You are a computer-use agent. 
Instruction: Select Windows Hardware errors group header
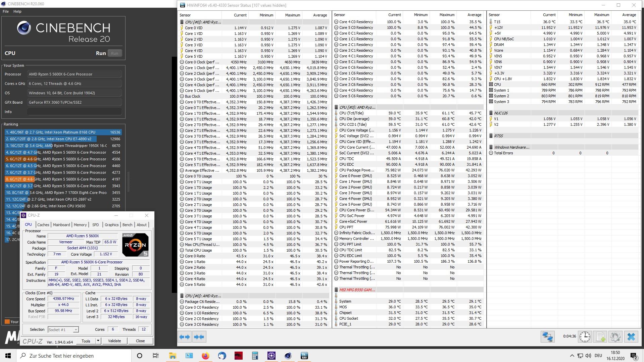pos(563,147)
